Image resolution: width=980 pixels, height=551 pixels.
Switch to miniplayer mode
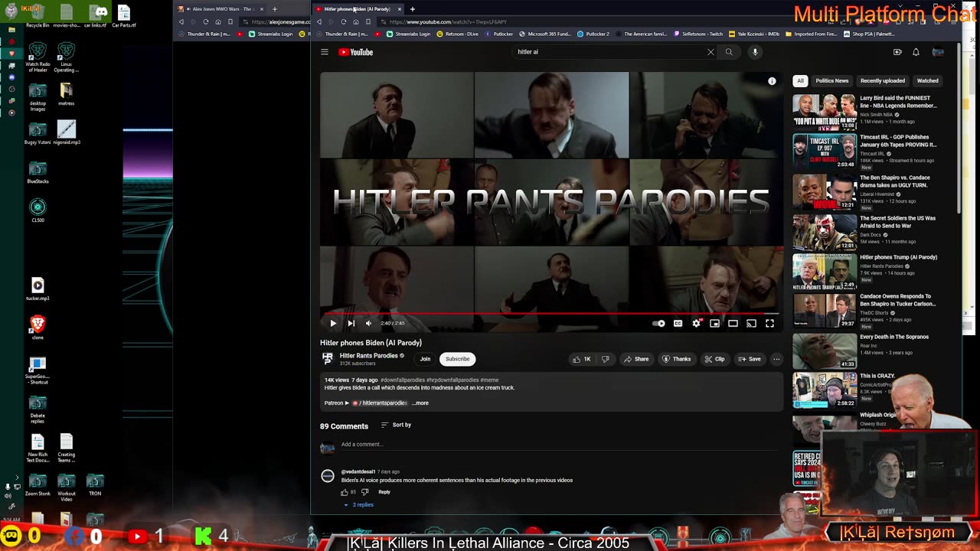click(x=714, y=323)
